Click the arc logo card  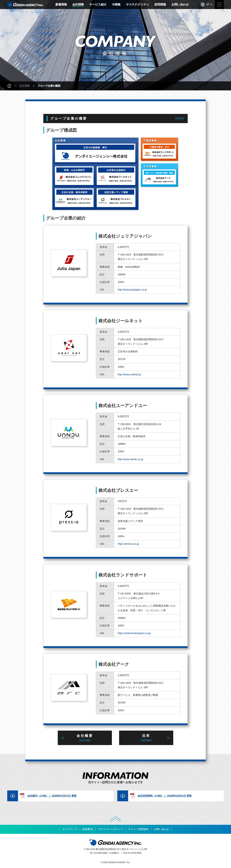[x=69, y=687]
